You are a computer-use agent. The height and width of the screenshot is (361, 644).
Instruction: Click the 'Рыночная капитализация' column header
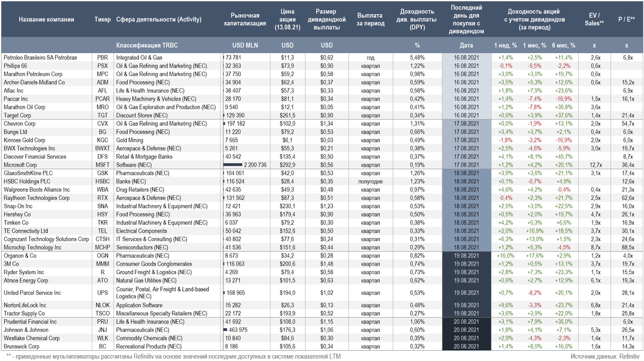click(x=245, y=19)
